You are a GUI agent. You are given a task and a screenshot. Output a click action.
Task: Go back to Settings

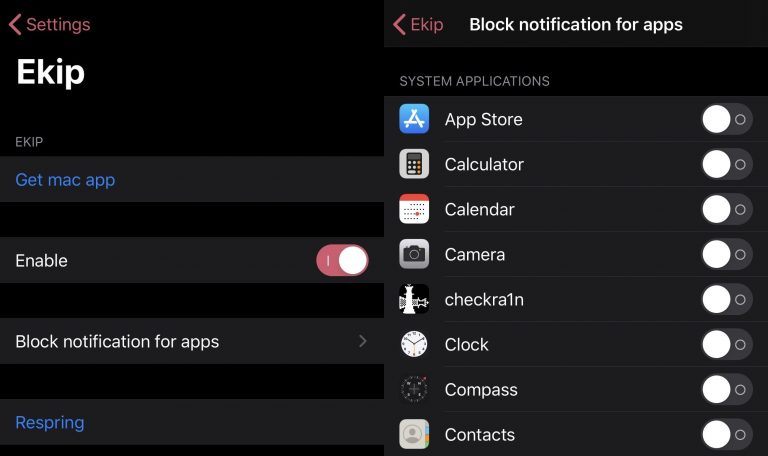pyautogui.click(x=49, y=24)
